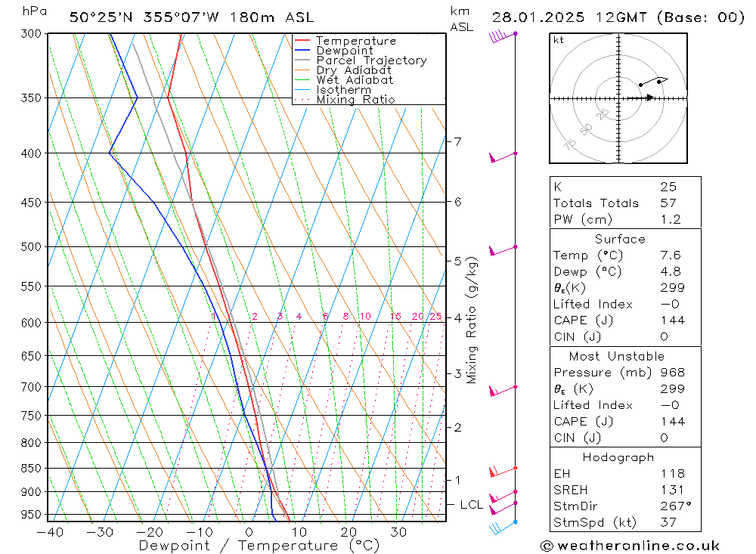Screen dimensions: 756x554
Task: Click the 'Surface' section heading
Action: point(620,239)
